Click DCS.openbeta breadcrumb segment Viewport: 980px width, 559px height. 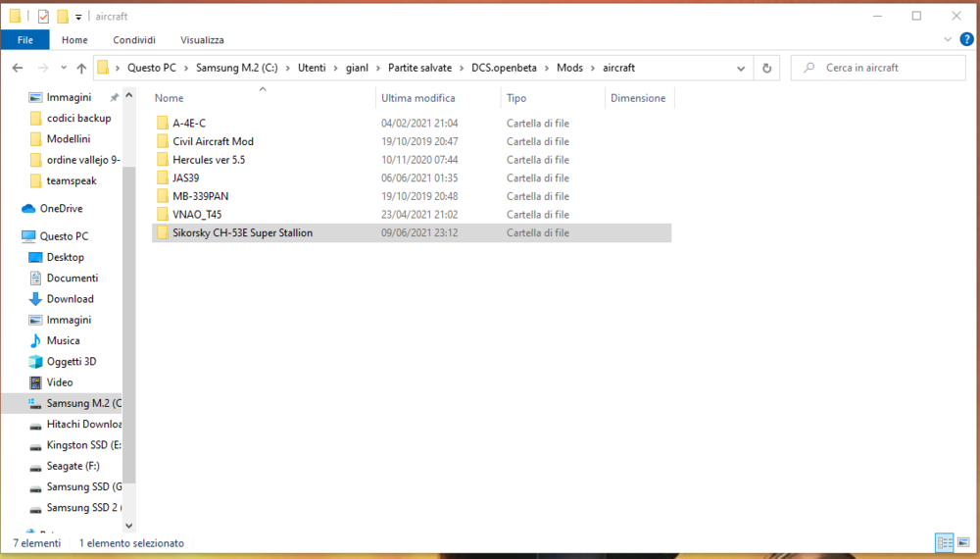click(x=504, y=68)
